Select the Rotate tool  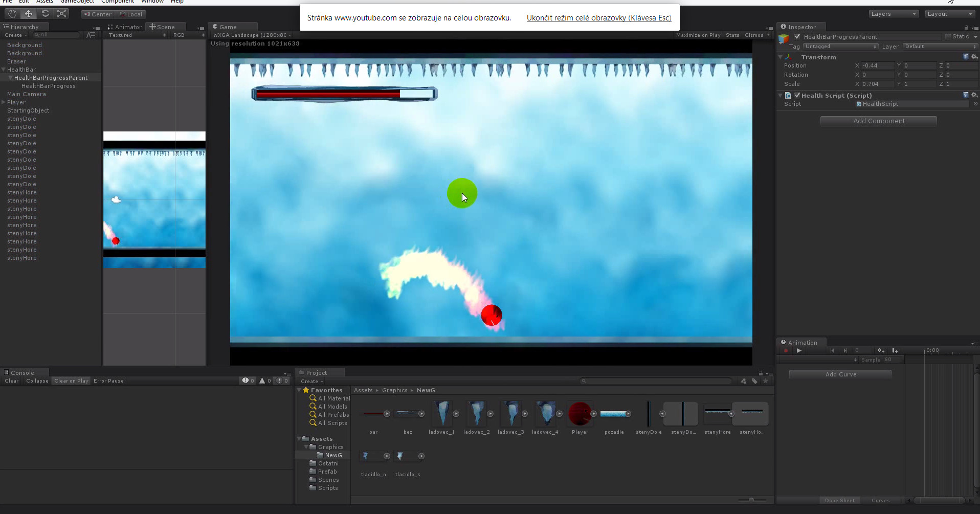coord(46,13)
